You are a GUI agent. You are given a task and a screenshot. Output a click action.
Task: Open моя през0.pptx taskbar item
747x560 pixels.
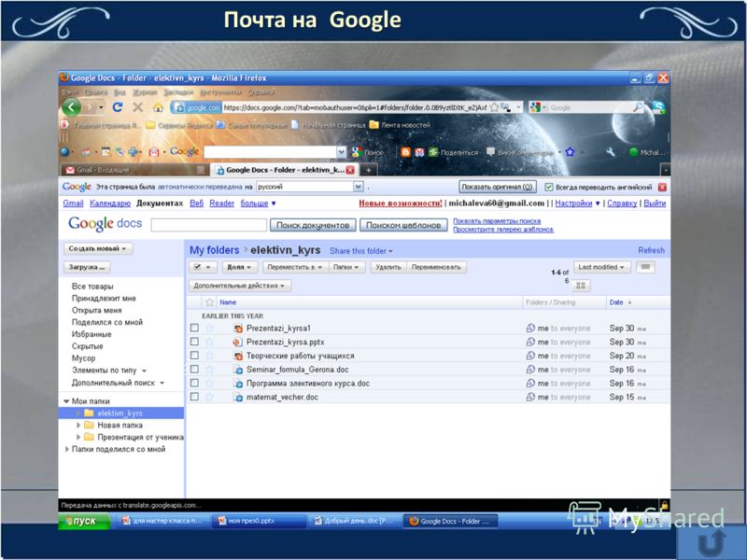coord(258,521)
